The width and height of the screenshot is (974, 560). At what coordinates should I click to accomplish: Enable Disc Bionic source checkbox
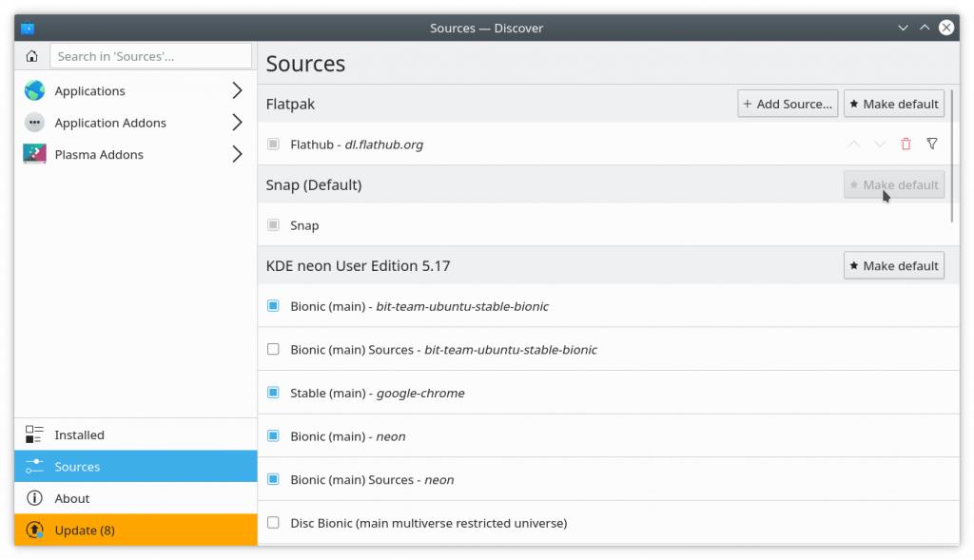pos(273,523)
